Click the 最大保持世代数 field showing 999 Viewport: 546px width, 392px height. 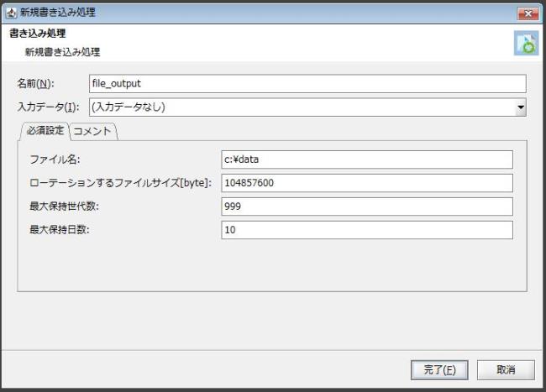pos(366,206)
